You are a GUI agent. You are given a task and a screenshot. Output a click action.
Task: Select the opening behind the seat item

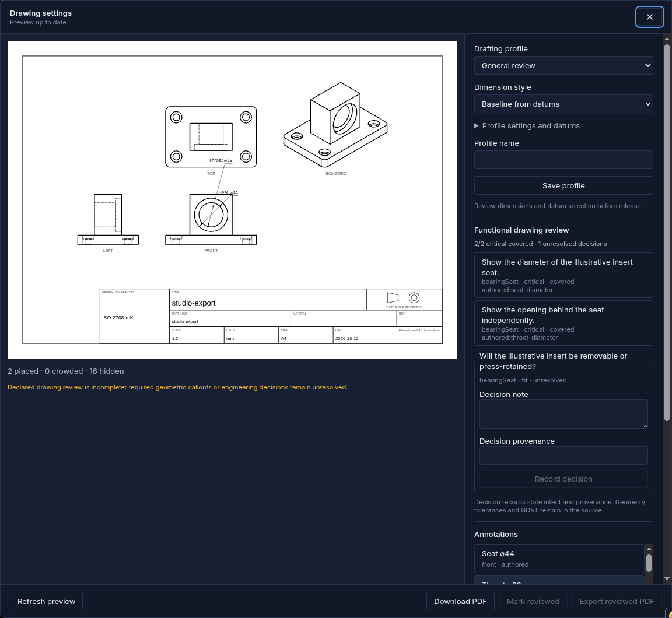point(563,323)
